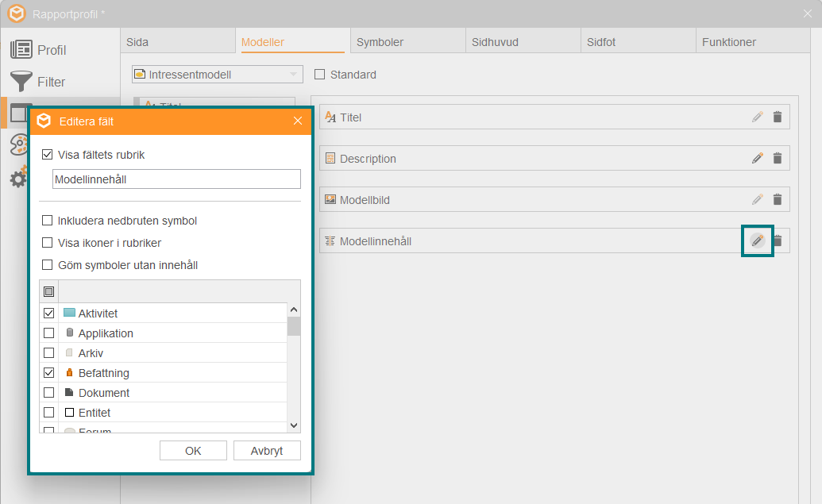Click the Entitet symbol icon
822x504 pixels.
point(69,412)
